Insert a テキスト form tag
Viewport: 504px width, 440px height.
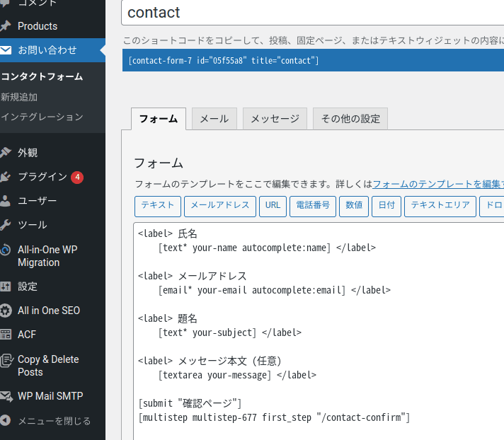point(158,207)
